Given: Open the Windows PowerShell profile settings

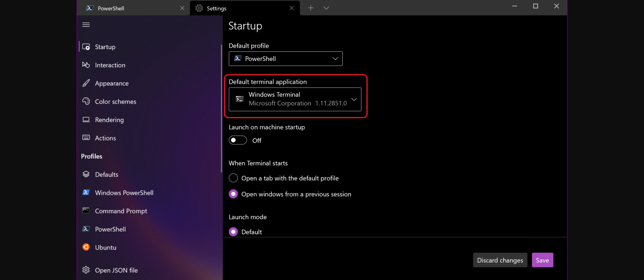Looking at the screenshot, I should [x=149, y=193].
